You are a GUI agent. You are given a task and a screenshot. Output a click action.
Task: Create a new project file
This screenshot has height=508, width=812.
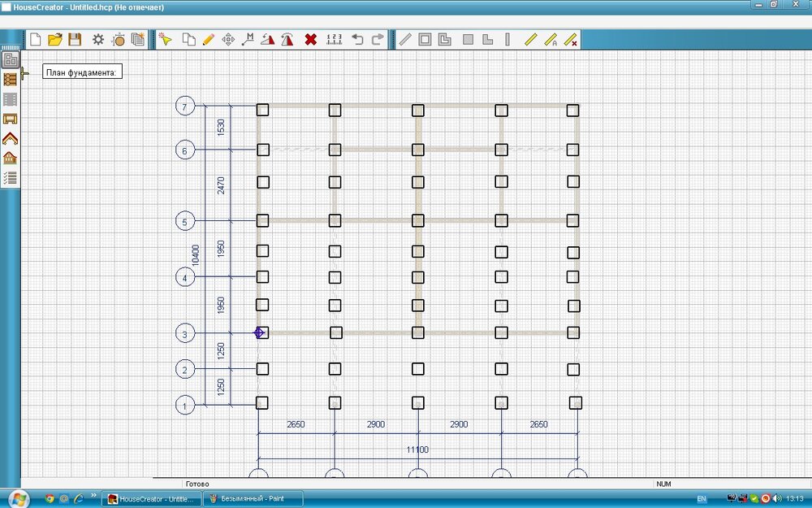tap(35, 39)
